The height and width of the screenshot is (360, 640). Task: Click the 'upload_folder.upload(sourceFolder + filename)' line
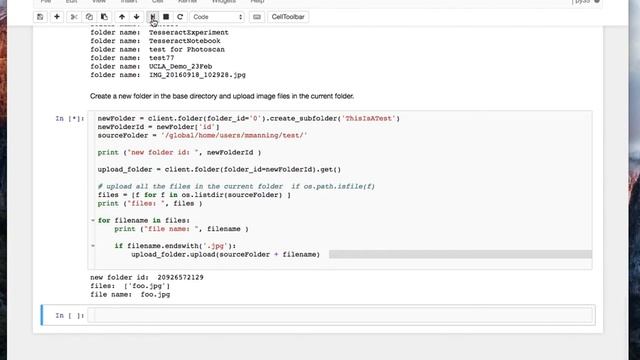tap(225, 254)
